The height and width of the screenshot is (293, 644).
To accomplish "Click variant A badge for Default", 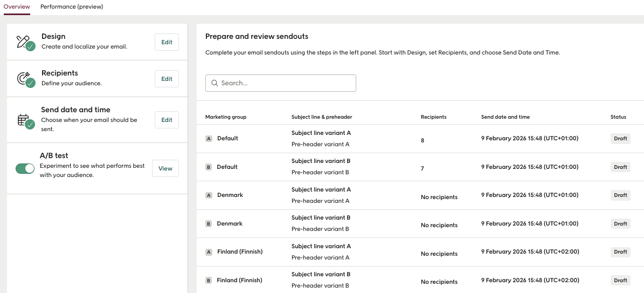I will point(209,139).
